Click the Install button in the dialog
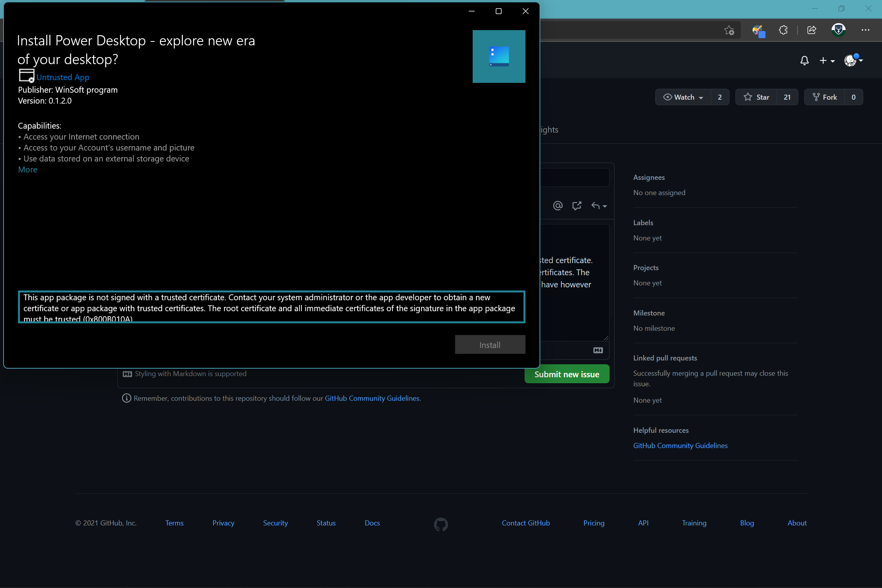The height and width of the screenshot is (588, 882). point(490,344)
